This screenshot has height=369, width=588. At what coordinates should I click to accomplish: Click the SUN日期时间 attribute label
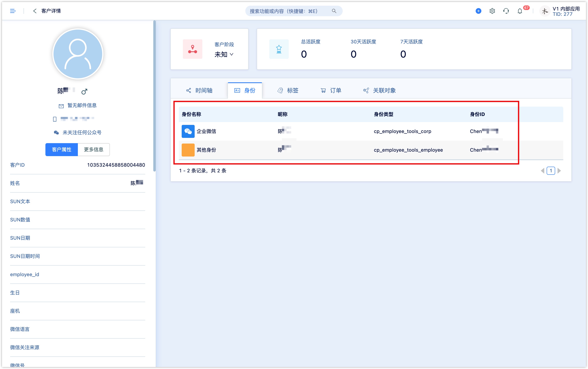[25, 256]
